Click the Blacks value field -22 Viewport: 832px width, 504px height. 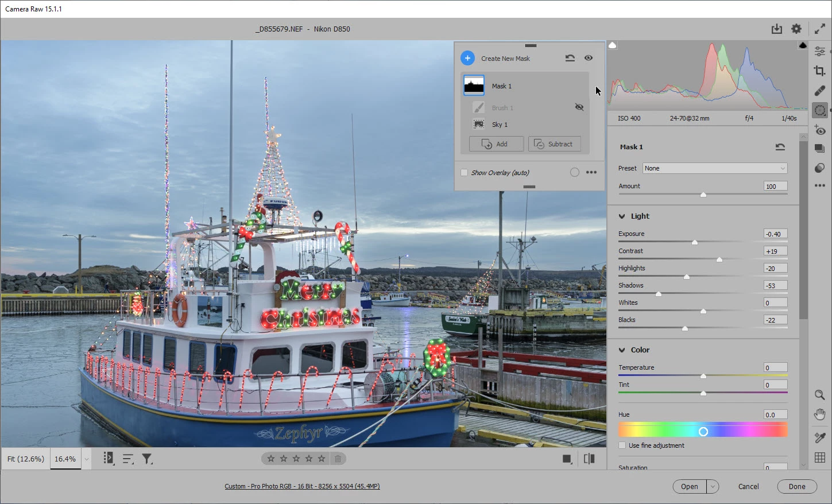click(775, 320)
